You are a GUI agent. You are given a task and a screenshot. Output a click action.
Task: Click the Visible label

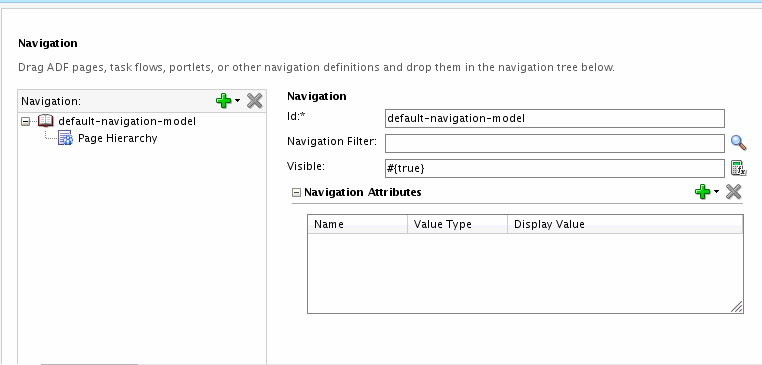[306, 166]
